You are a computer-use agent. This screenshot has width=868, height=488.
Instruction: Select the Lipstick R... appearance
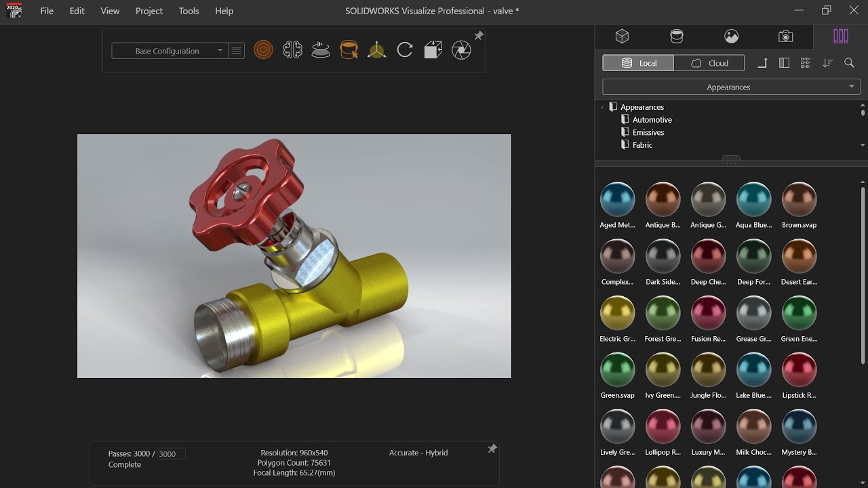click(799, 375)
